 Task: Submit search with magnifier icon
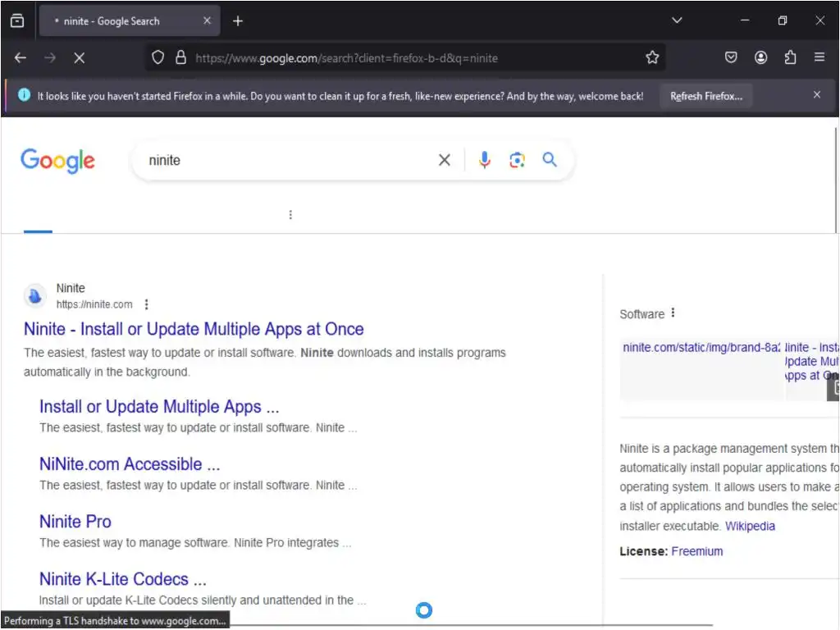click(x=550, y=160)
